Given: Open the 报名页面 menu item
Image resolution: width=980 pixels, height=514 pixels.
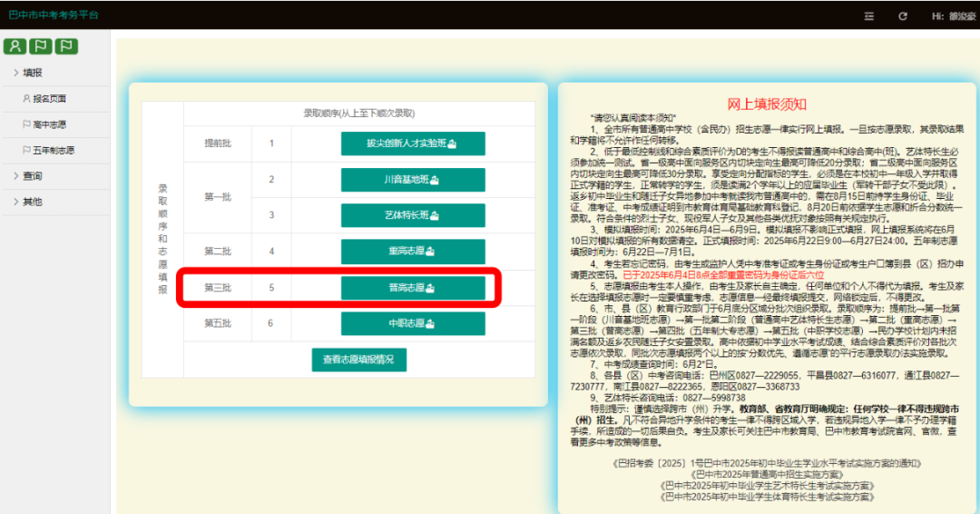Looking at the screenshot, I should coord(50,98).
